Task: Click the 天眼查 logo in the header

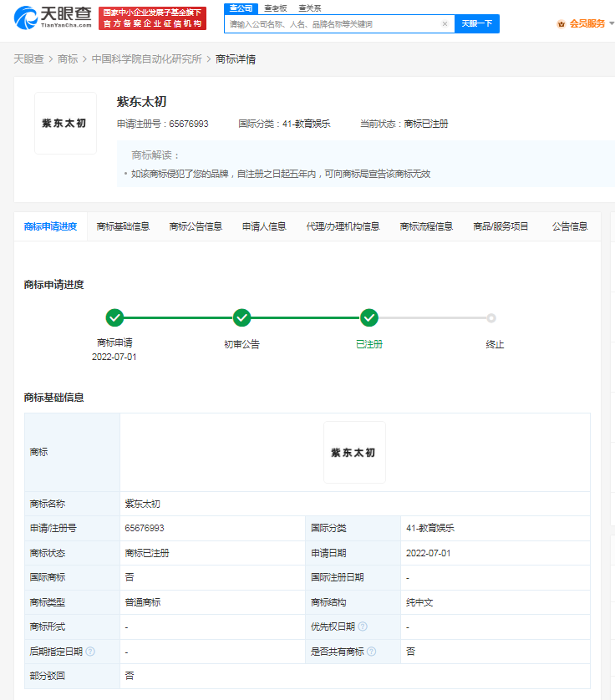Action: 51,18
